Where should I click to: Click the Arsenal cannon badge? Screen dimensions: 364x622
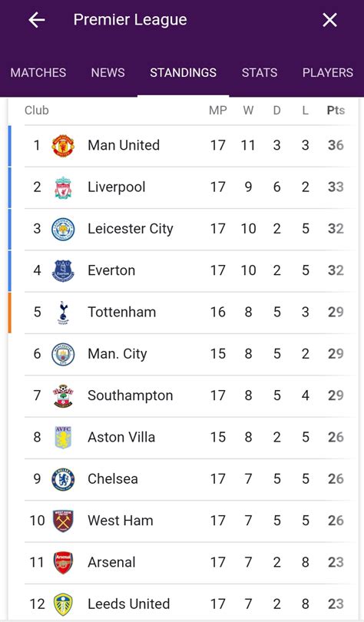coord(63,563)
